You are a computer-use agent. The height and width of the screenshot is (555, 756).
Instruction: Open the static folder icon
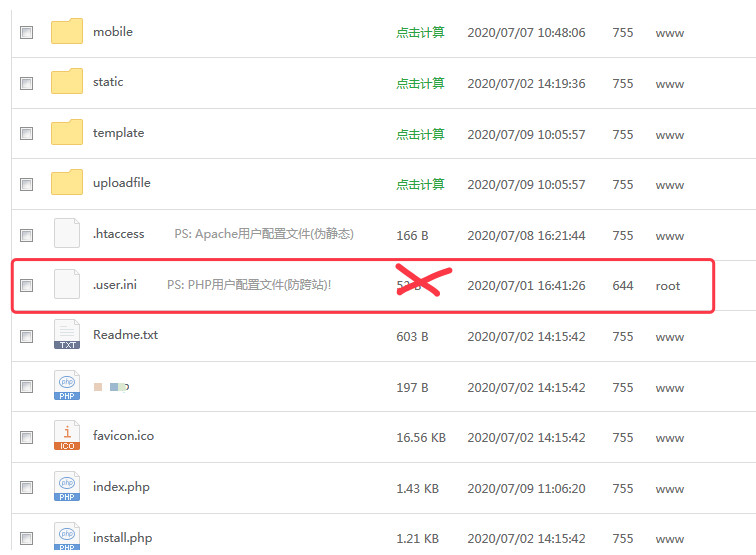[67, 82]
